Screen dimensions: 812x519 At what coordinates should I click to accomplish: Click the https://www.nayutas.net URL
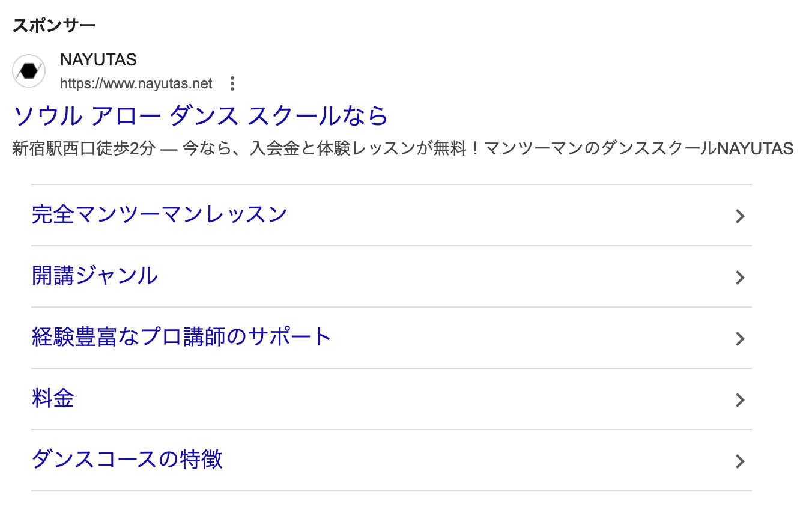pos(136,83)
